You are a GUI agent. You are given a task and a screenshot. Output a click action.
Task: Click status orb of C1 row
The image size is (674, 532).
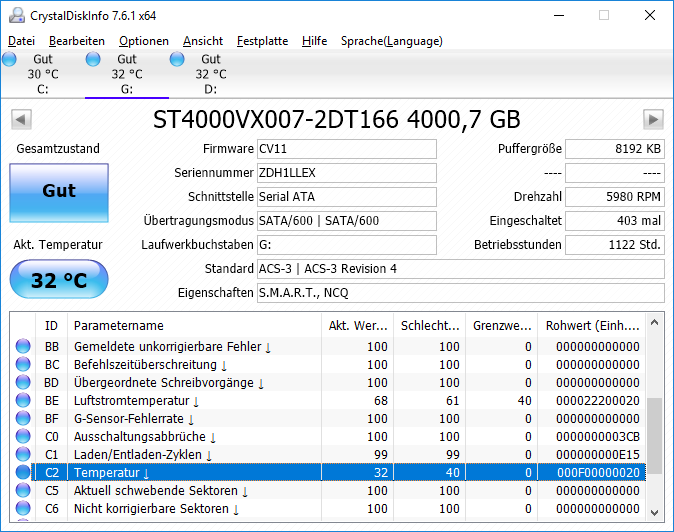23,455
